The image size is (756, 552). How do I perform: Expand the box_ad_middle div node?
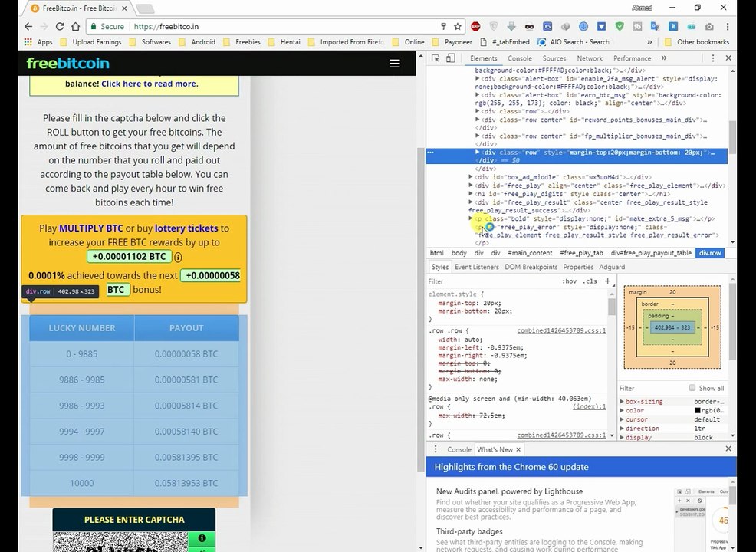(x=471, y=177)
